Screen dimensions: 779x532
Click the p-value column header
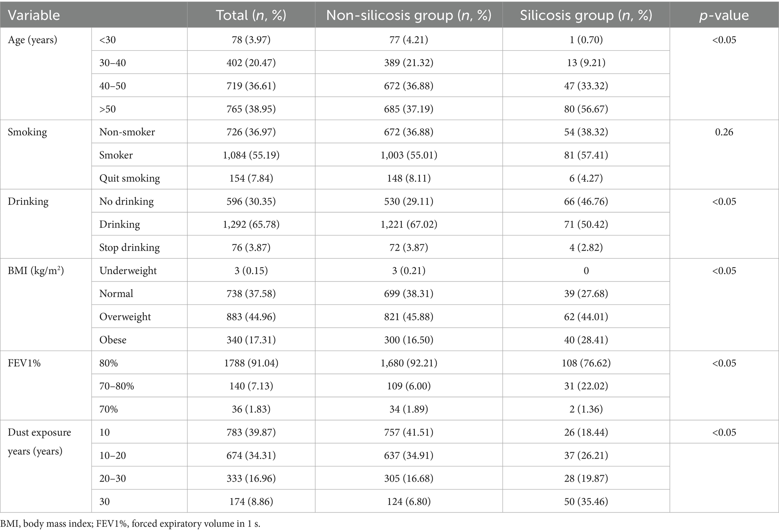coord(724,15)
